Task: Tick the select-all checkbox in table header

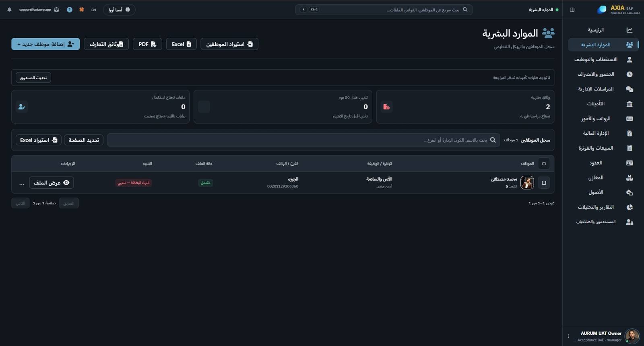Action: pyautogui.click(x=544, y=164)
